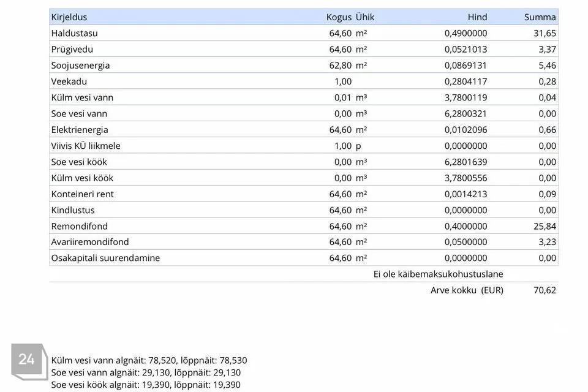The image size is (588, 392).
Task: Click the Avariiremondifond row label
Action: click(x=89, y=242)
